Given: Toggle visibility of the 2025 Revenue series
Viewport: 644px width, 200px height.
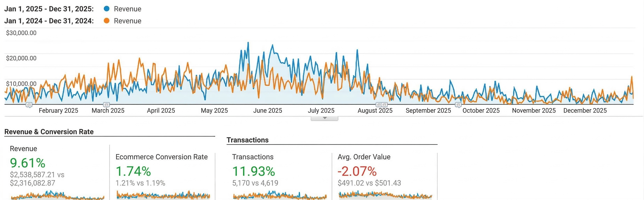Looking at the screenshot, I should (x=127, y=9).
